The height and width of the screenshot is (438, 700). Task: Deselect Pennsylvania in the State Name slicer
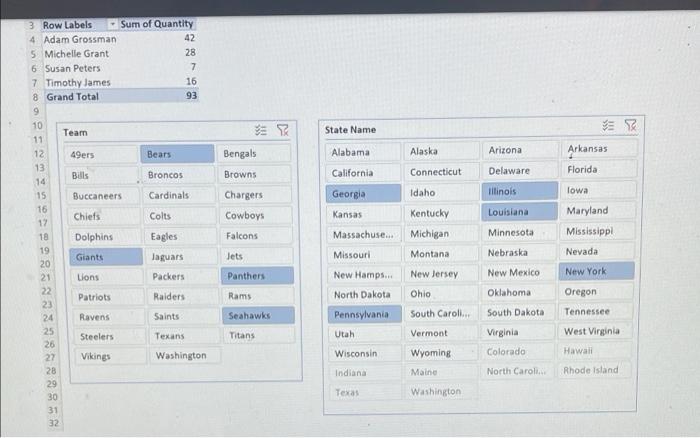point(365,314)
